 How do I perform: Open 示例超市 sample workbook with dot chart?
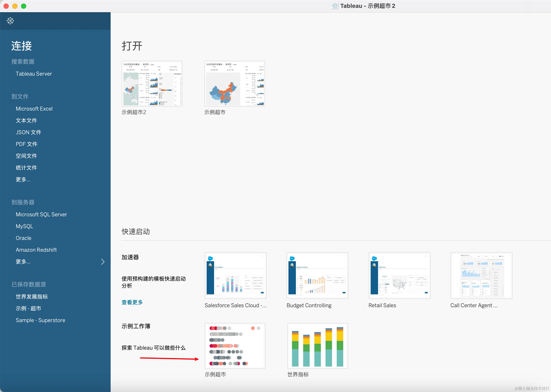pos(235,346)
